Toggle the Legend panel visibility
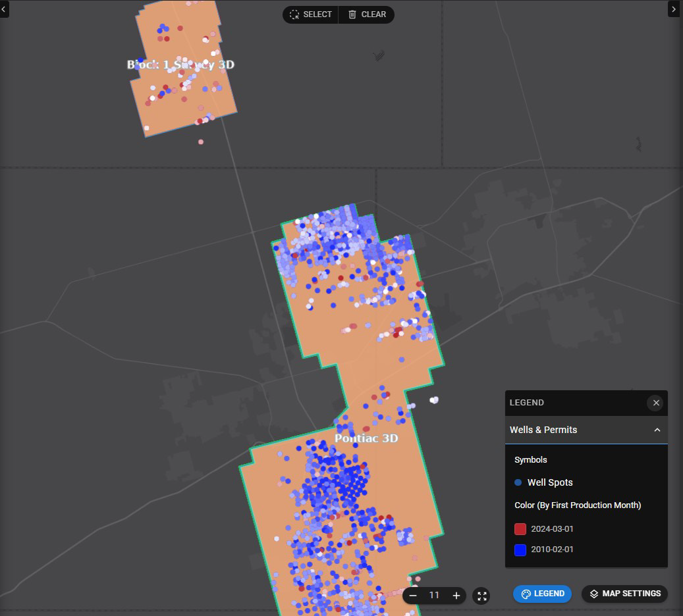 542,593
